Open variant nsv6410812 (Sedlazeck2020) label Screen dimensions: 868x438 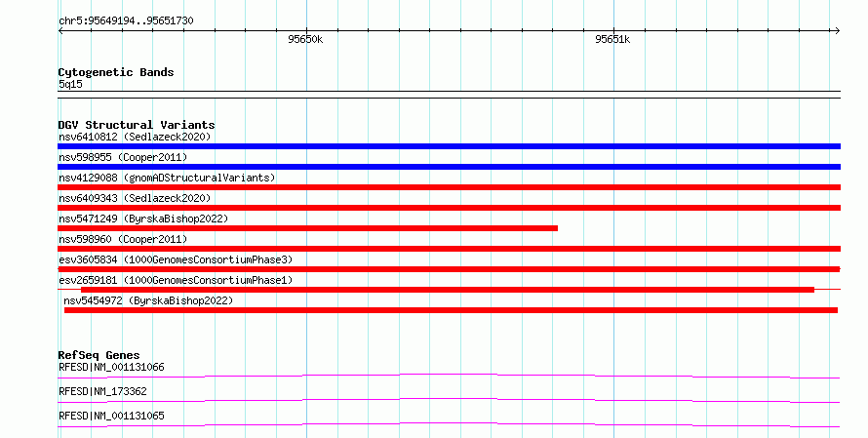[135, 137]
